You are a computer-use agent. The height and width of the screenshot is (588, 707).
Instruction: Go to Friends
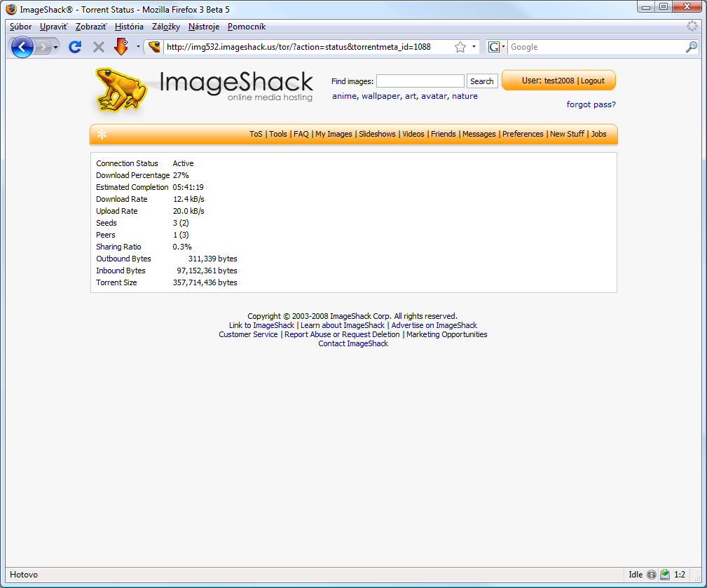(444, 134)
